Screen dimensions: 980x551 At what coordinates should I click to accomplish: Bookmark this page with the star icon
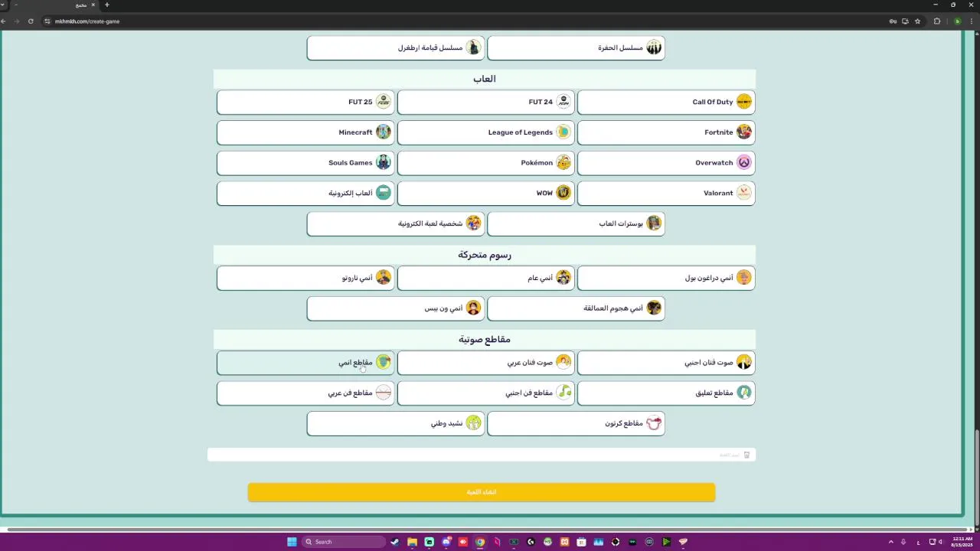[x=918, y=21]
